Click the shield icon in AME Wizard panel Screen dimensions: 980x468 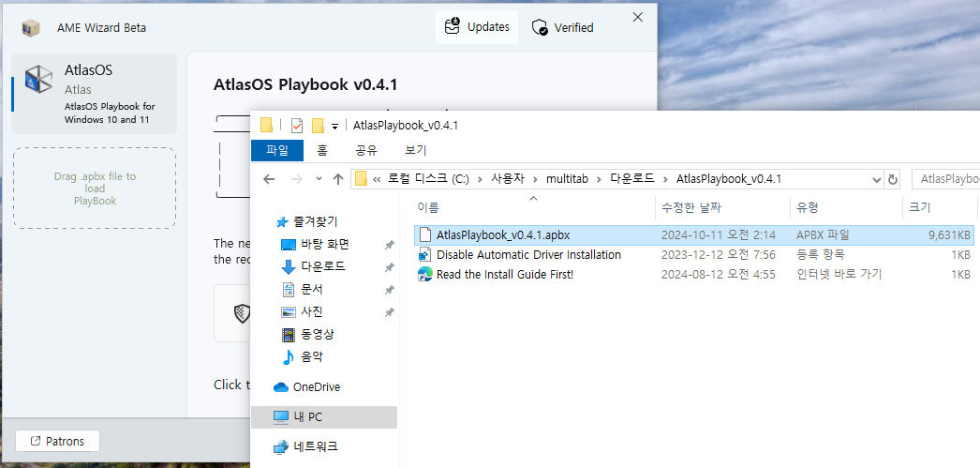242,313
